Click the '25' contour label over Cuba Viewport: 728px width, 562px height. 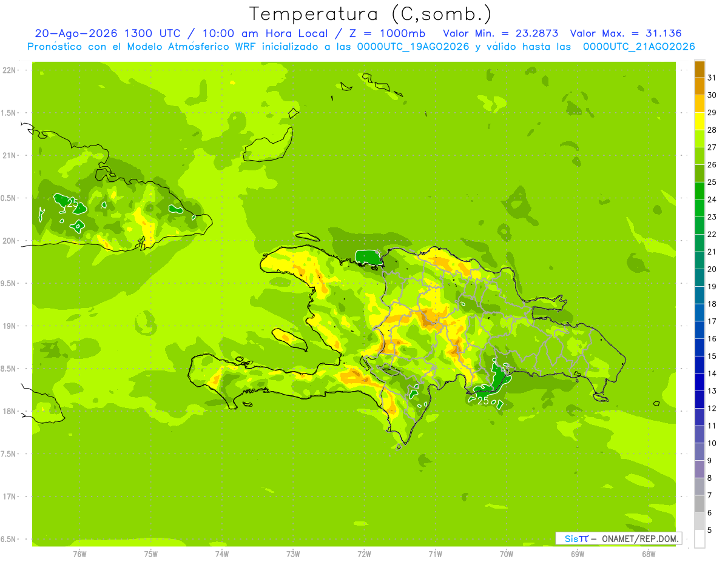click(72, 204)
